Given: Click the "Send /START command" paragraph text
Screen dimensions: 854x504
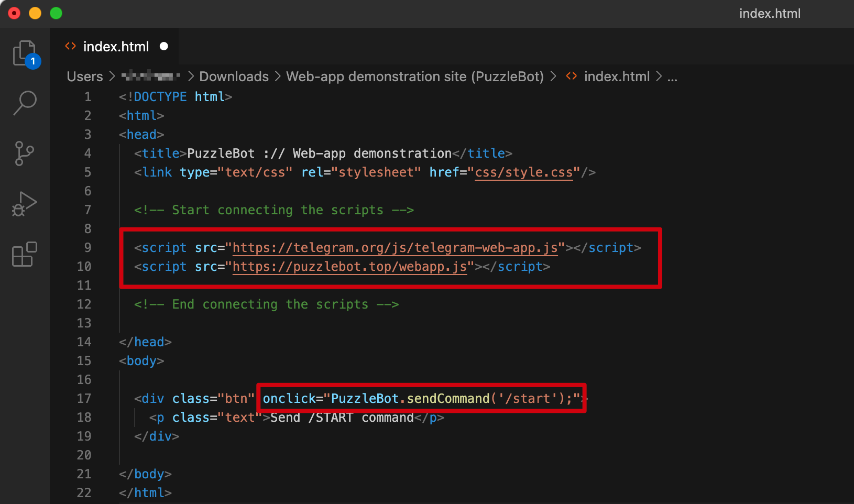Looking at the screenshot, I should click(342, 418).
